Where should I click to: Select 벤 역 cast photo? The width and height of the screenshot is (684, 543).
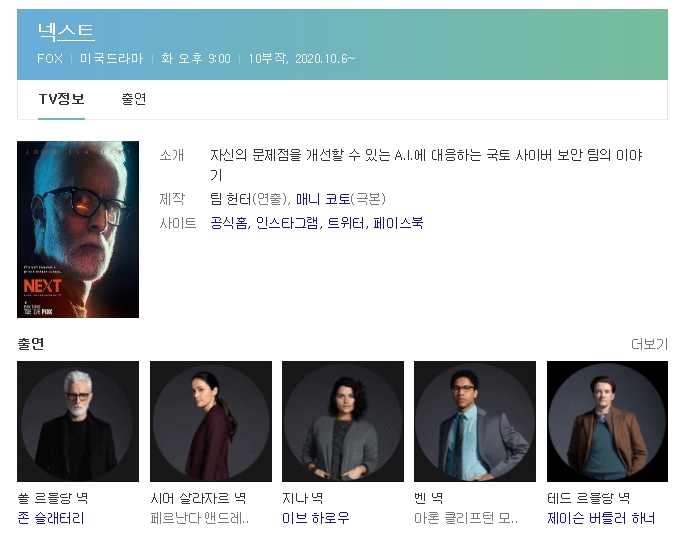tap(474, 421)
